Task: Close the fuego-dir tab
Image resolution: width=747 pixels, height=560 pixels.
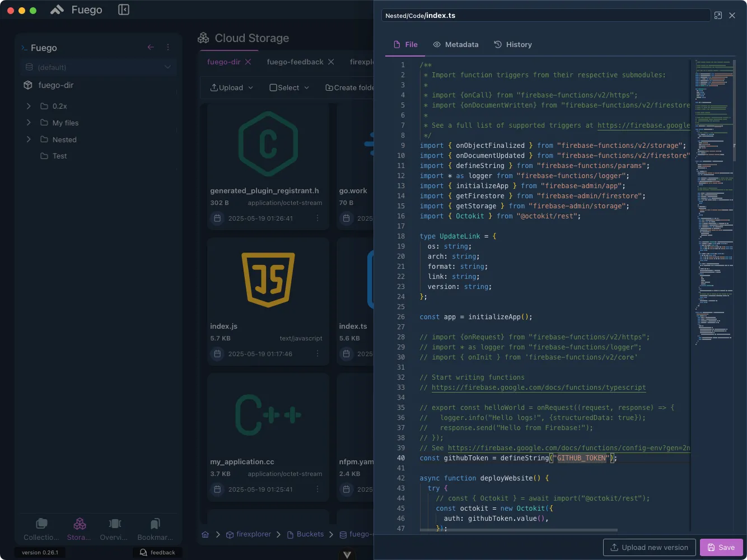Action: tap(248, 62)
